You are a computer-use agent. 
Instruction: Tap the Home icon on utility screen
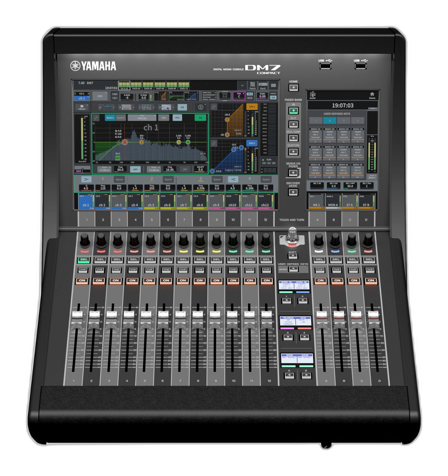[372, 95]
